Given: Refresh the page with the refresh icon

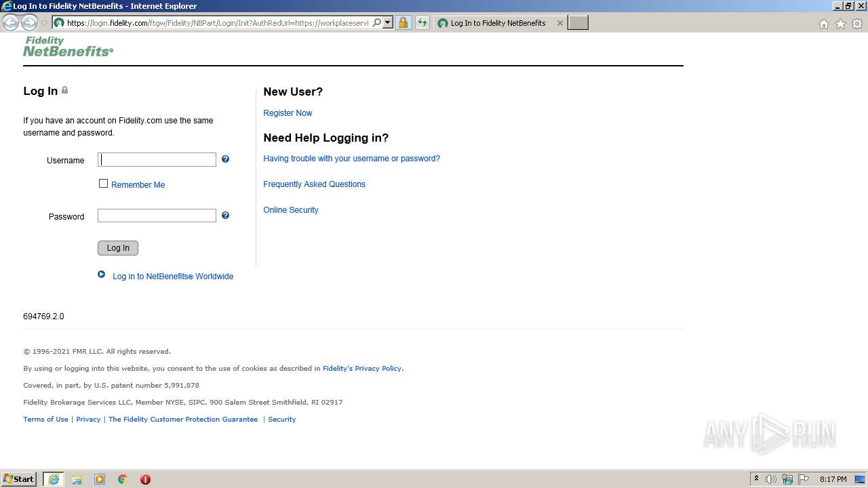Looking at the screenshot, I should point(422,23).
